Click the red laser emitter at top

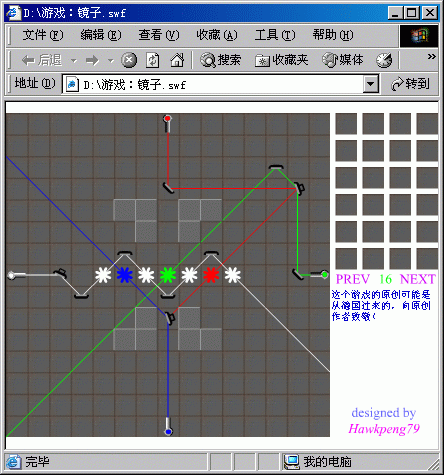168,123
